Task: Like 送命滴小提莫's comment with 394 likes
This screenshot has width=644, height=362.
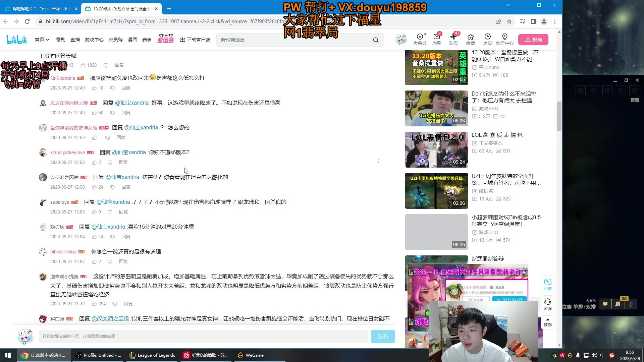Action: click(94, 304)
